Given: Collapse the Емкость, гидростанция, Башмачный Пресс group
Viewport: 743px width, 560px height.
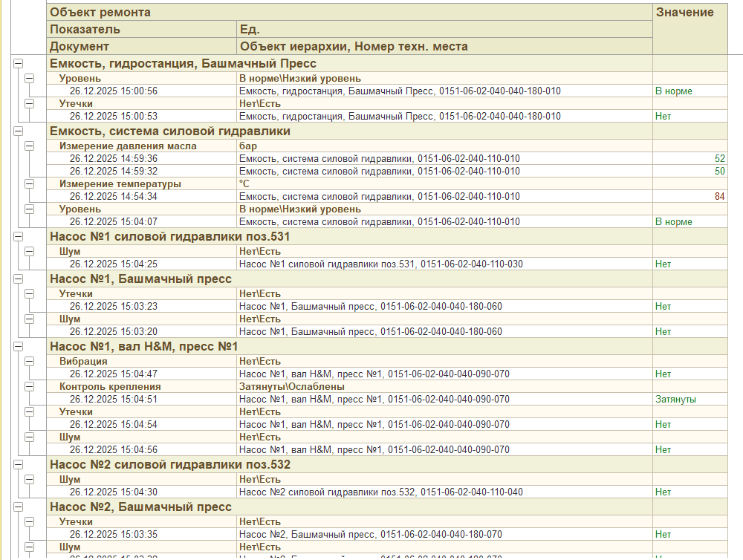Looking at the screenshot, I should (18, 63).
